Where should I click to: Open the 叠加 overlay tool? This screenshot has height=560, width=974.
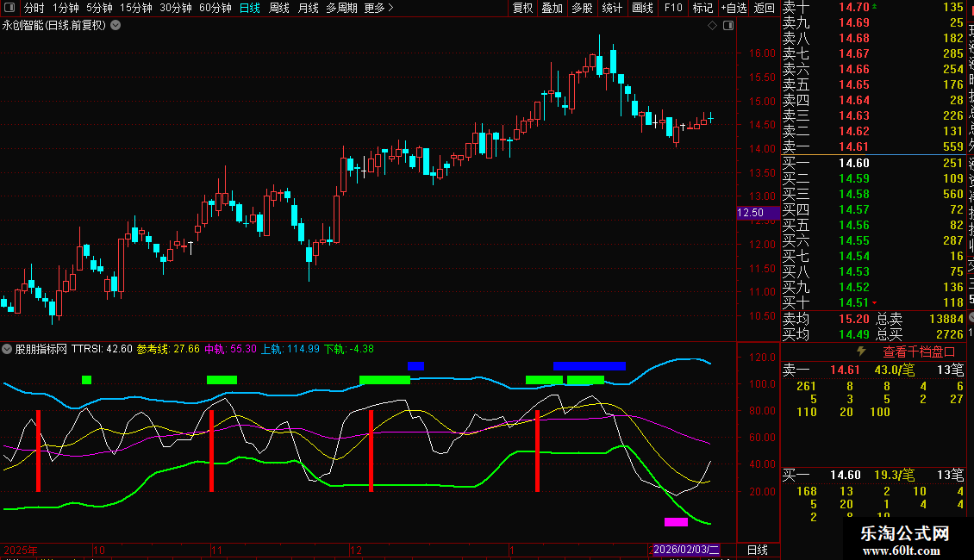[552, 8]
